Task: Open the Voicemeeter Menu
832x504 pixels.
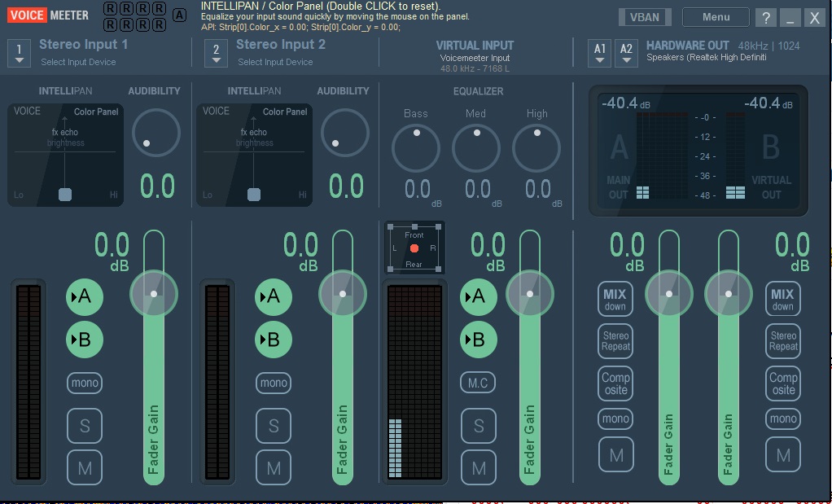Action: tap(716, 17)
